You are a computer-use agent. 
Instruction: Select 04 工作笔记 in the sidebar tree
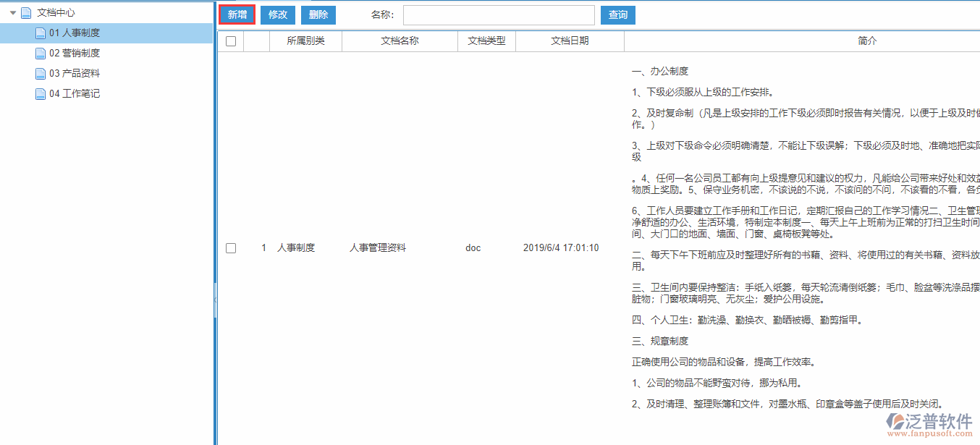point(75,93)
